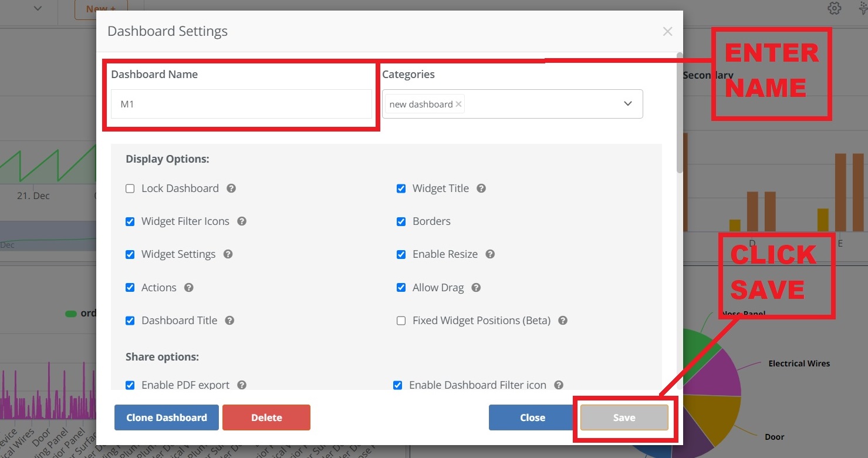Click the Clone Dashboard button
868x458 pixels.
(x=166, y=417)
